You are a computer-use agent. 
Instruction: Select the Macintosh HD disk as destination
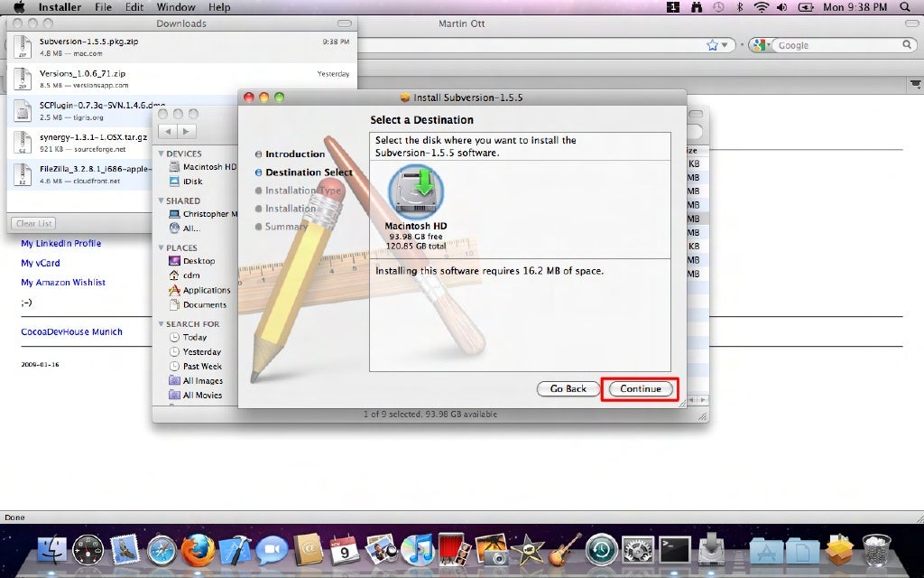pyautogui.click(x=416, y=206)
